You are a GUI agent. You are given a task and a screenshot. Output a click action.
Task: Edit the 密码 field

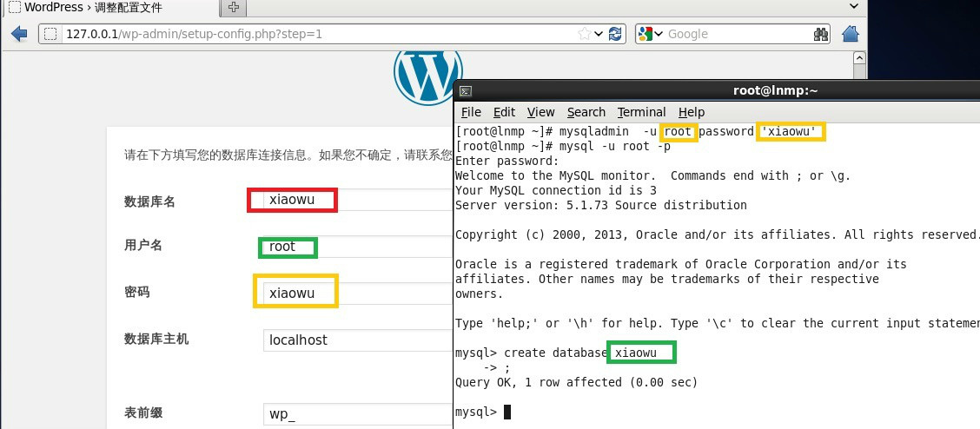tap(357, 293)
